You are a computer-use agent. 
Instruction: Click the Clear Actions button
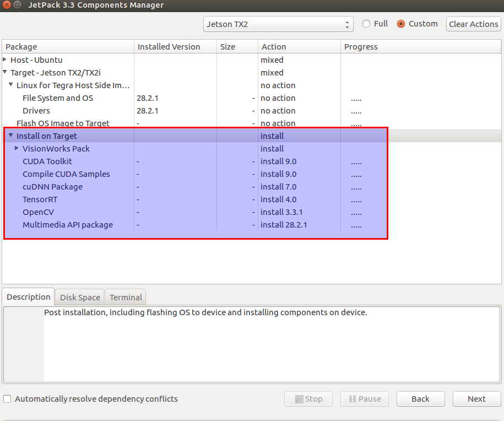click(x=473, y=24)
